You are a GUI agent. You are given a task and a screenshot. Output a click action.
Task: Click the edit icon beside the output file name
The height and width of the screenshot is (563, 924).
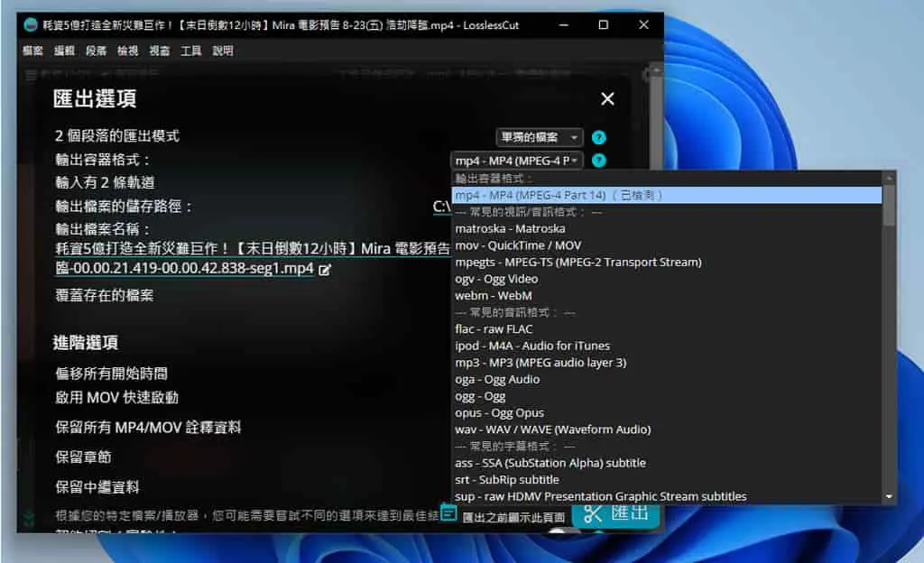(x=325, y=270)
